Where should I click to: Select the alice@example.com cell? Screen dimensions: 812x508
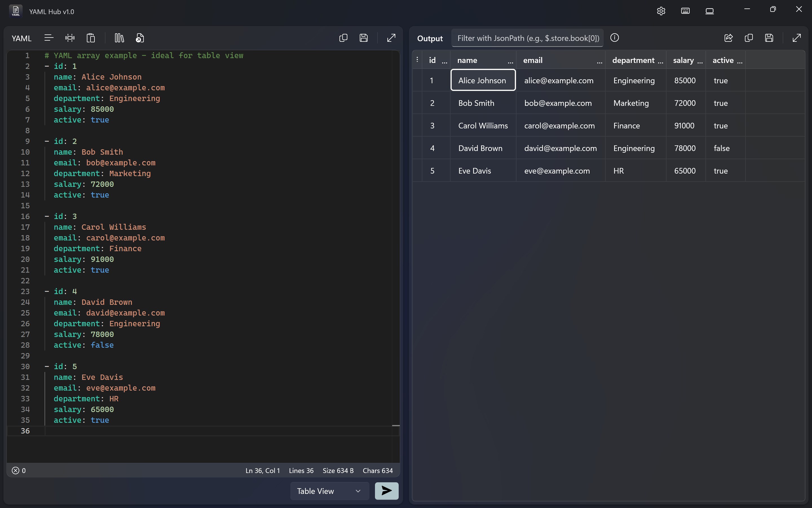[x=560, y=80]
